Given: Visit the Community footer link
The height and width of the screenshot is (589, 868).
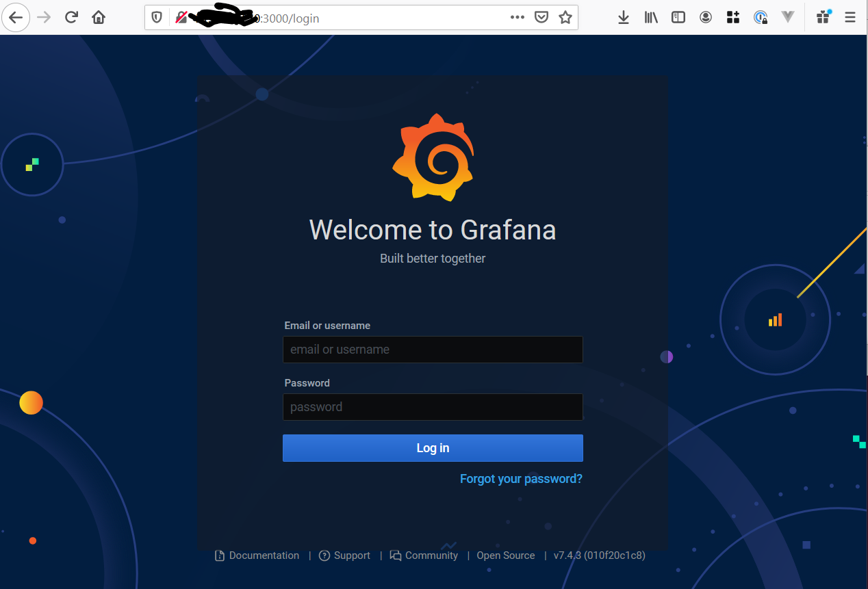Looking at the screenshot, I should click(x=431, y=555).
